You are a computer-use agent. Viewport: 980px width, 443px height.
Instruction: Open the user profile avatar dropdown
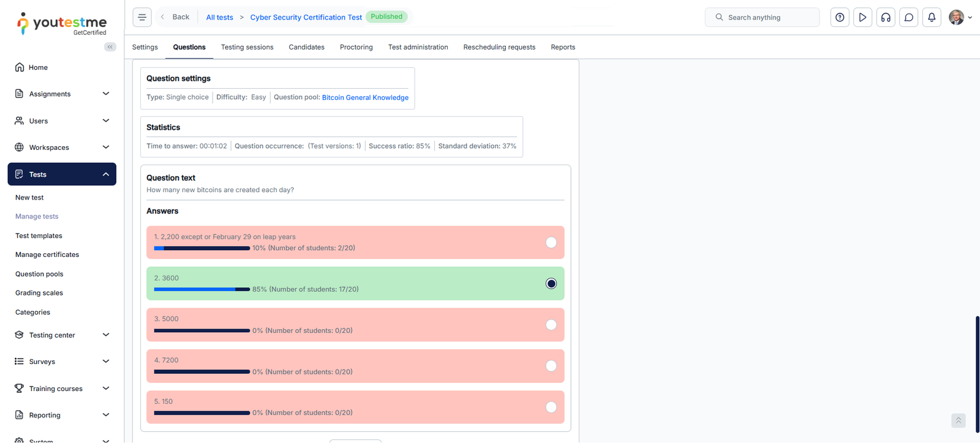pos(960,17)
